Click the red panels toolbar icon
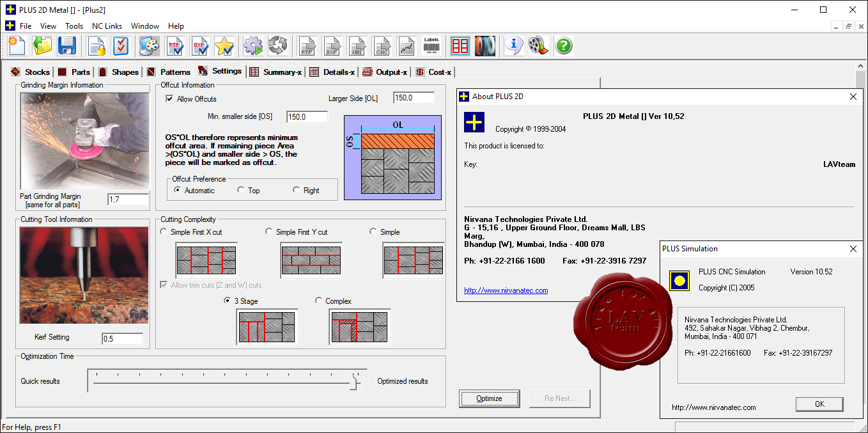Viewport: 868px width, 433px height. coord(460,45)
